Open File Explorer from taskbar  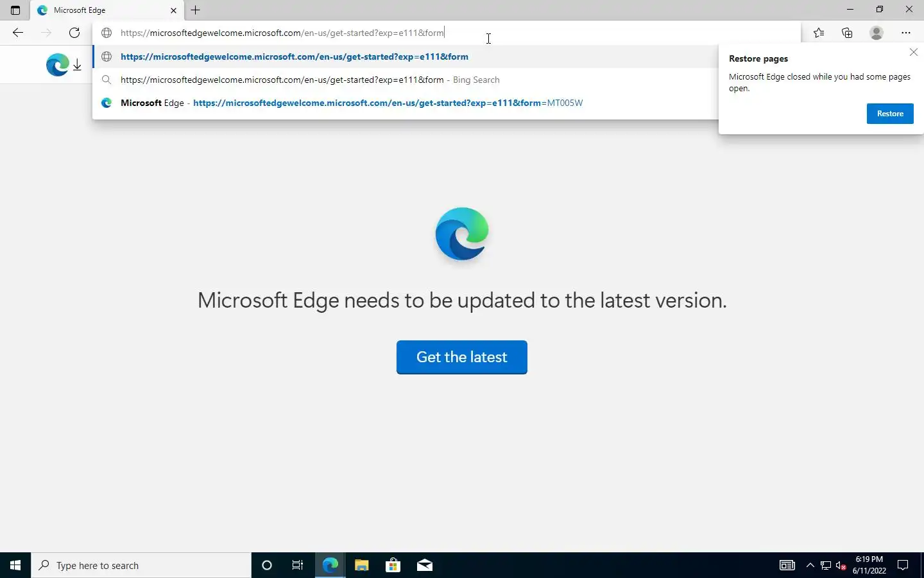point(361,565)
